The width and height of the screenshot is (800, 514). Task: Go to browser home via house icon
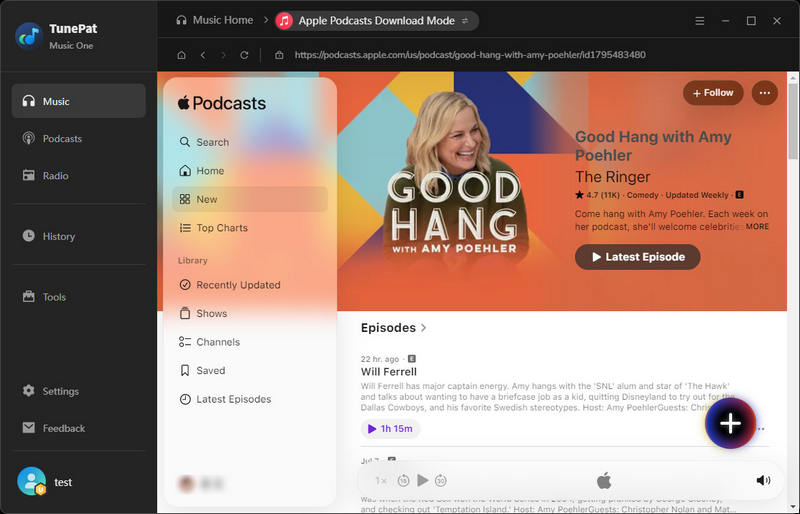click(182, 55)
